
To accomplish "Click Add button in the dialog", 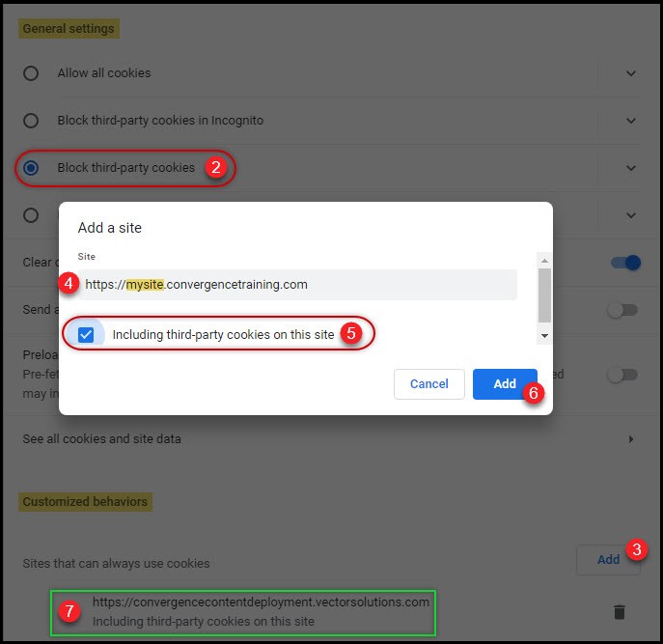I will (x=505, y=384).
